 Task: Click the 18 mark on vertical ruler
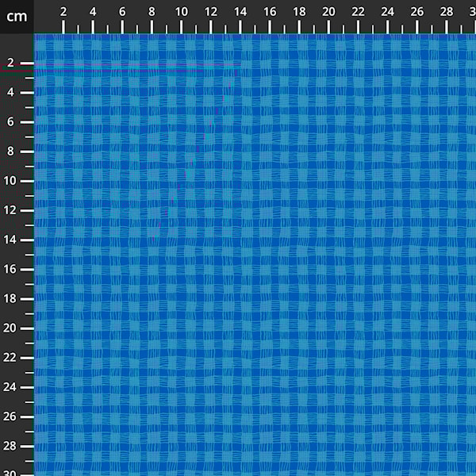(x=11, y=298)
